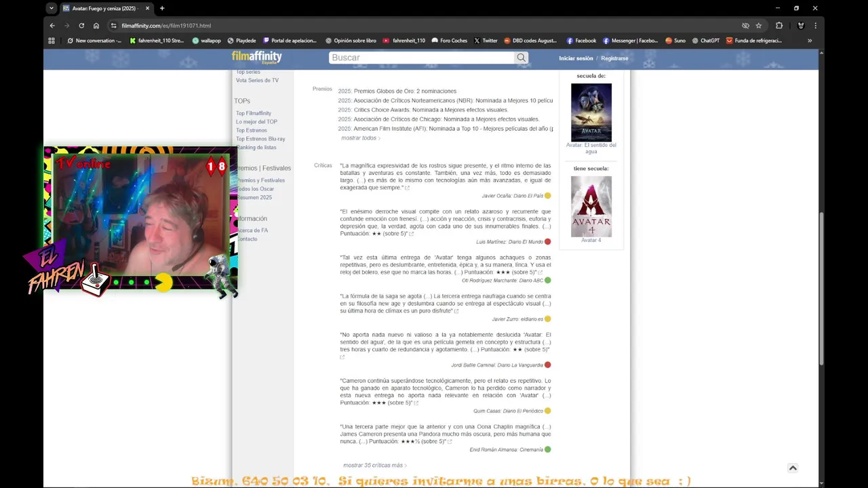Expand mostrar 35 críticas más
Screen dimensions: 868x488
pyautogui.click(x=374, y=466)
